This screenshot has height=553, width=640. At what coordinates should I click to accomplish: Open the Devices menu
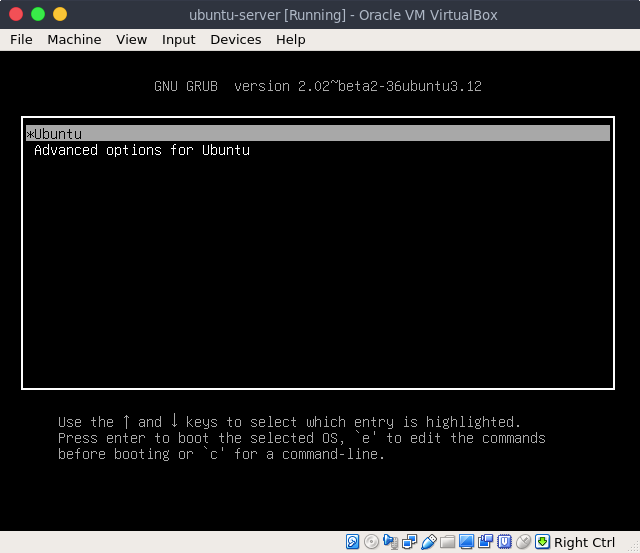click(x=236, y=40)
